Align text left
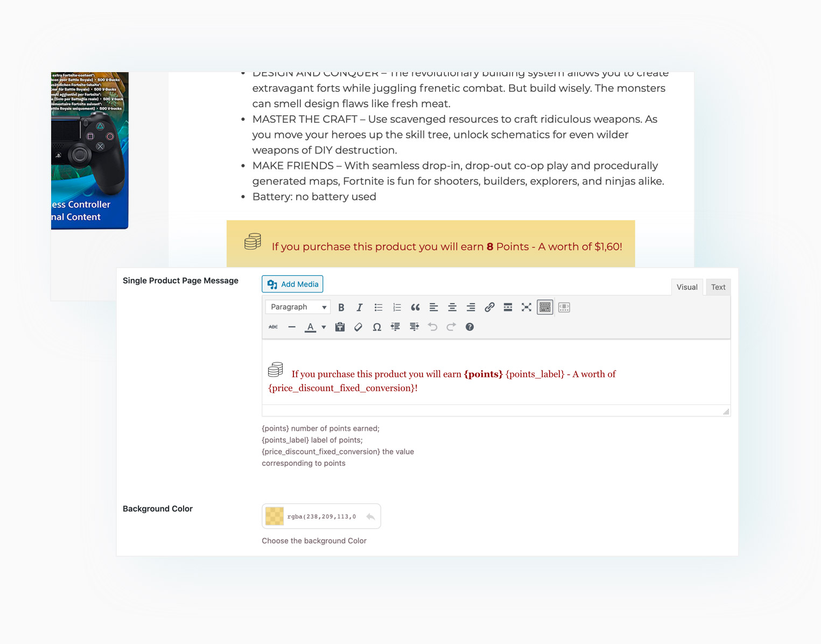The width and height of the screenshot is (821, 644). (x=433, y=307)
